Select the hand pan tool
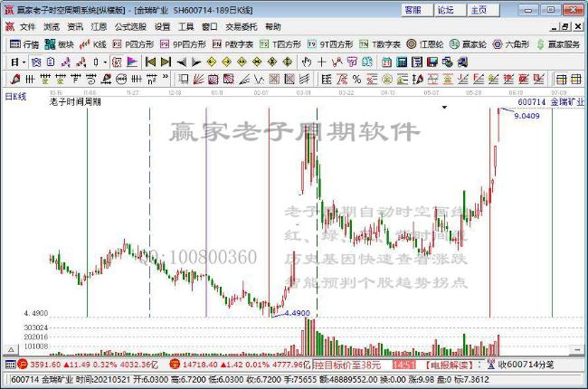This screenshot has height=389, width=588. [307, 62]
